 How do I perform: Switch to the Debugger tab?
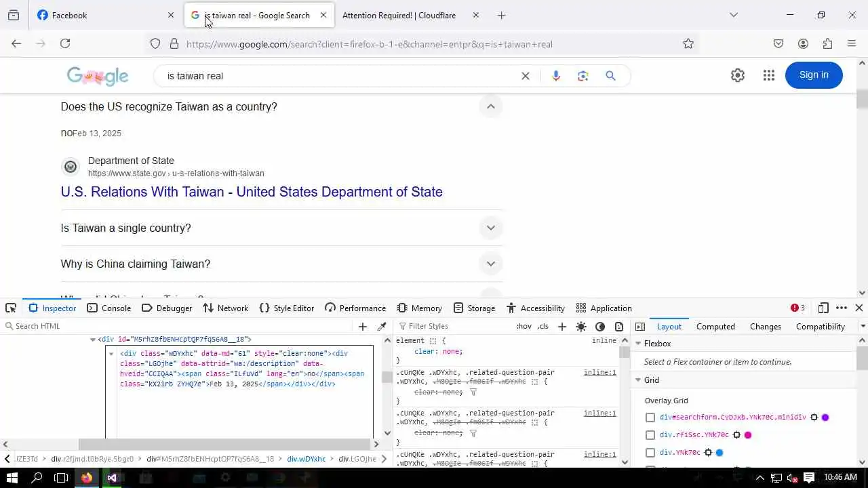[167, 308]
